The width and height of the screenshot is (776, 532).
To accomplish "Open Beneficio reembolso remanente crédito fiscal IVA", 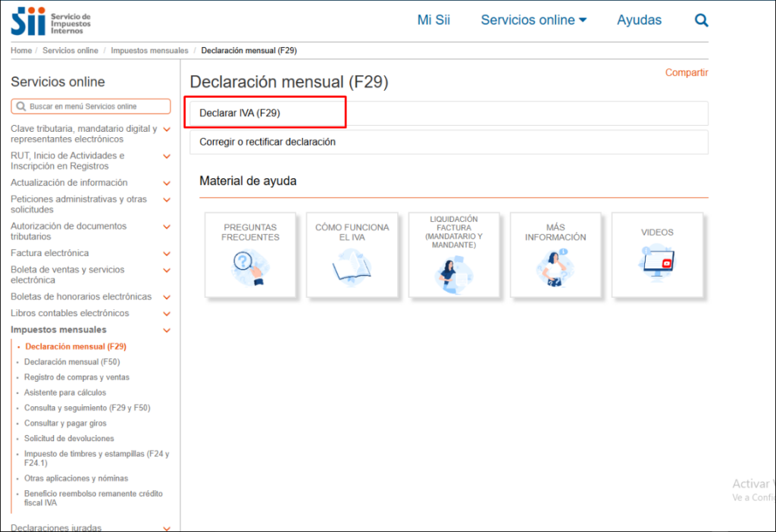I will (93, 498).
